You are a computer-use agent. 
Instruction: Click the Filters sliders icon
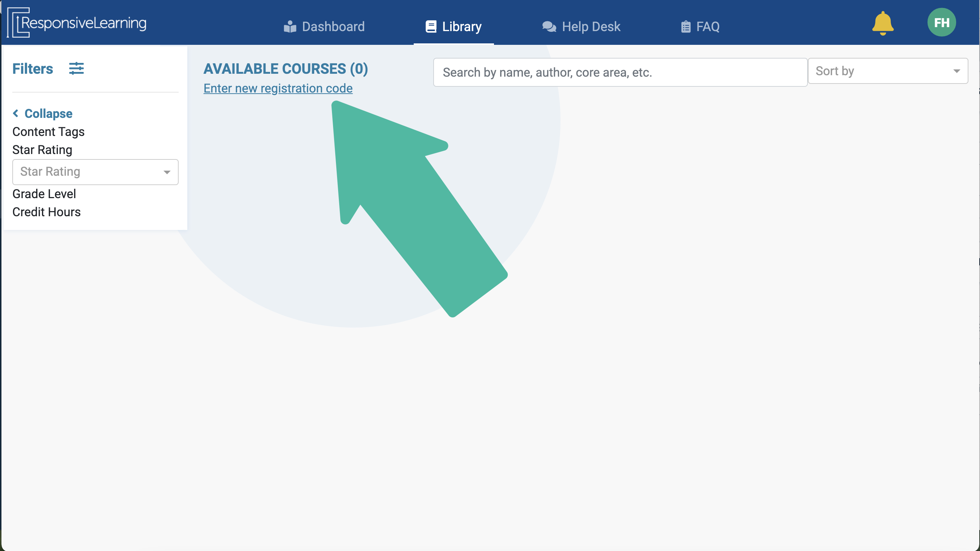pos(76,68)
